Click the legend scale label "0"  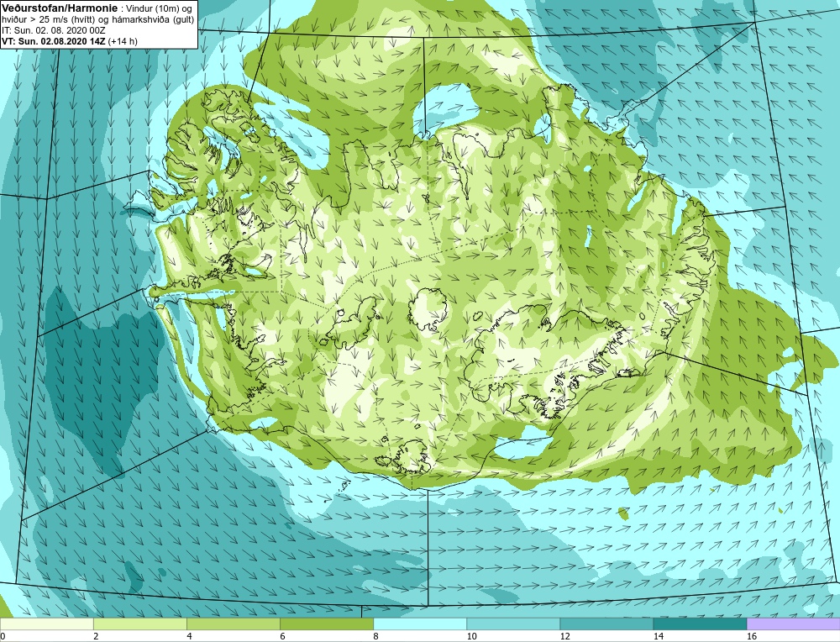[3, 637]
